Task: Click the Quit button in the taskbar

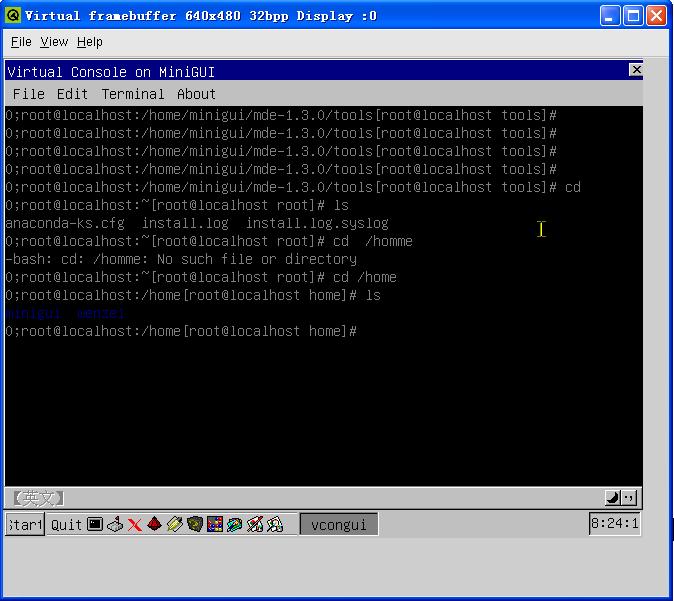Action: (66, 524)
